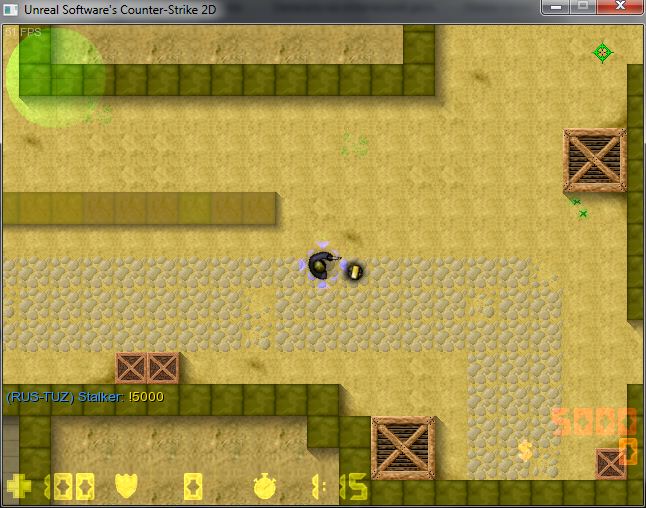This screenshot has height=508, width=646.
Task: Click the green radar circle
Action: coord(56,77)
